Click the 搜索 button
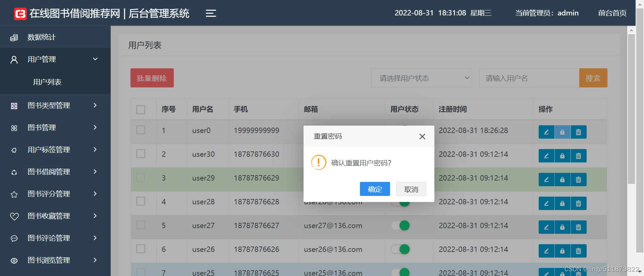 click(593, 78)
